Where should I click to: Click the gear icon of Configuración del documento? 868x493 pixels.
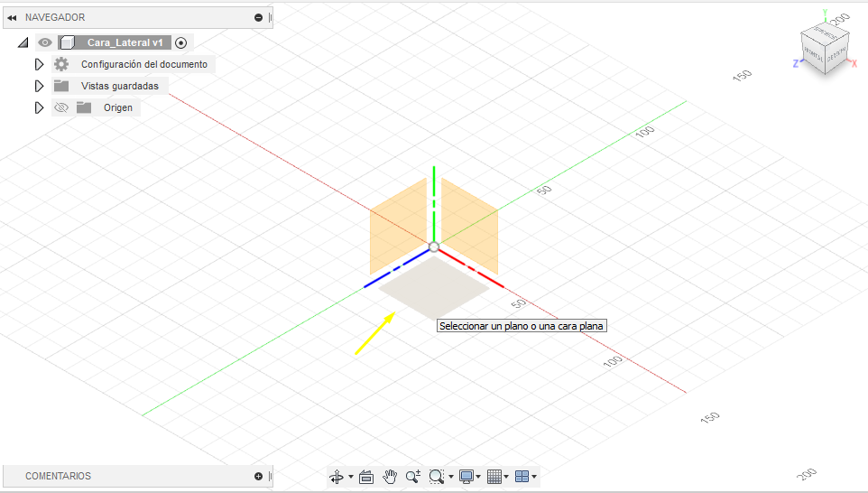(x=61, y=64)
